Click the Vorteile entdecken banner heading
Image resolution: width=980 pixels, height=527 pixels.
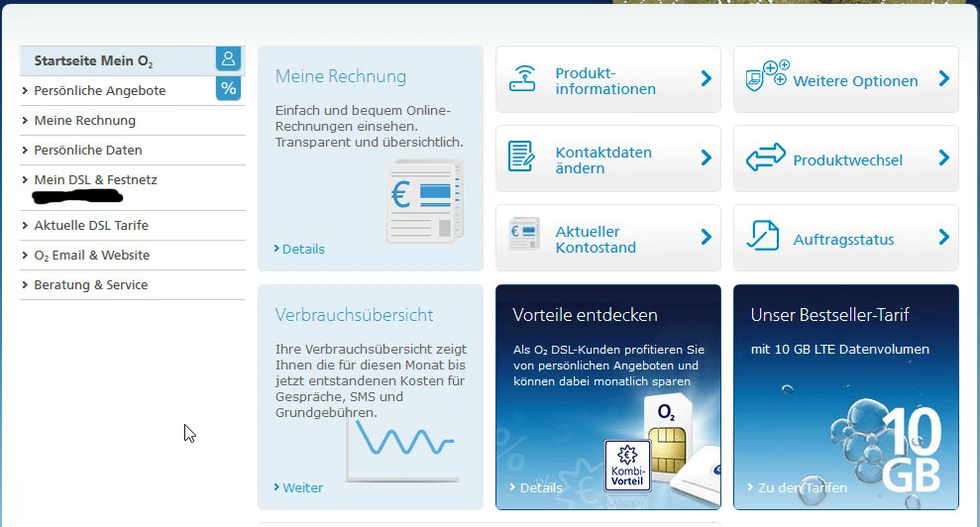(x=585, y=315)
